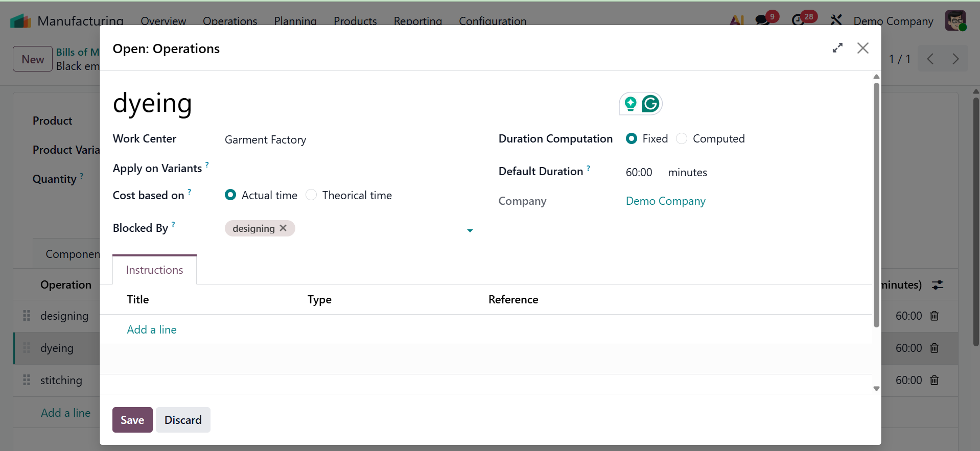Open the Work Center Garment Factory field
Screen dimensions: 980x451
tap(265, 140)
